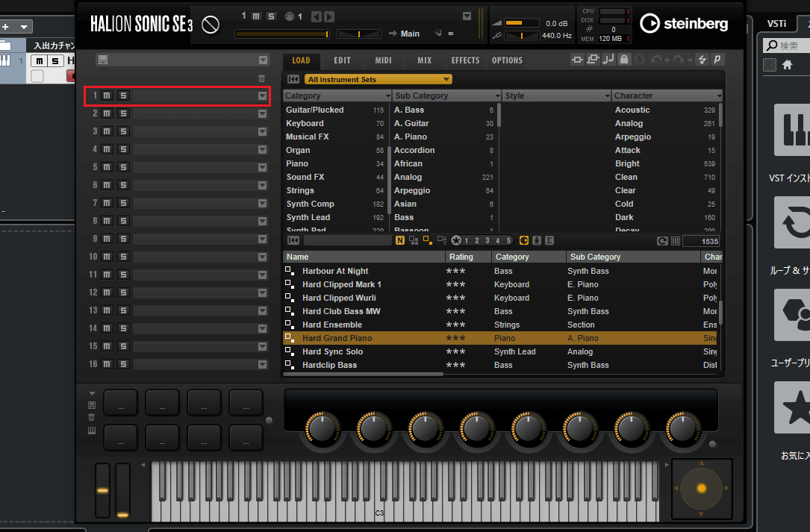
Task: Switch to the EDIT tab
Action: pos(342,60)
